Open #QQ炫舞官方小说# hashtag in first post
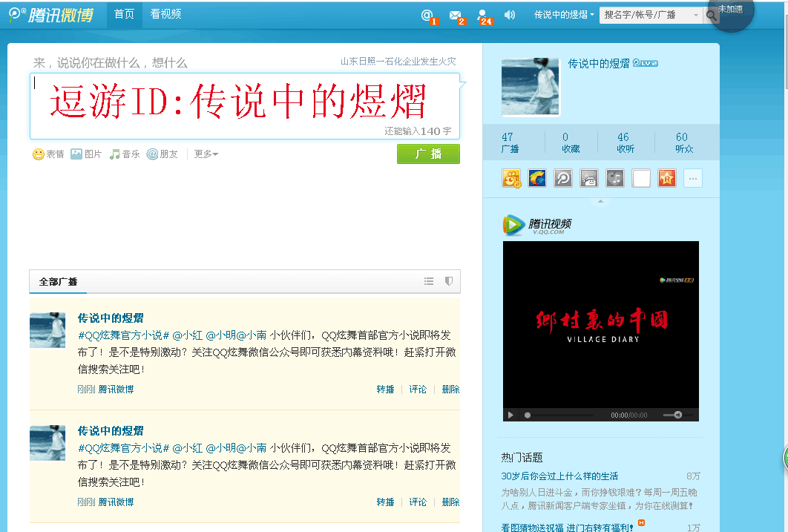The width and height of the screenshot is (788, 532). coord(124,335)
